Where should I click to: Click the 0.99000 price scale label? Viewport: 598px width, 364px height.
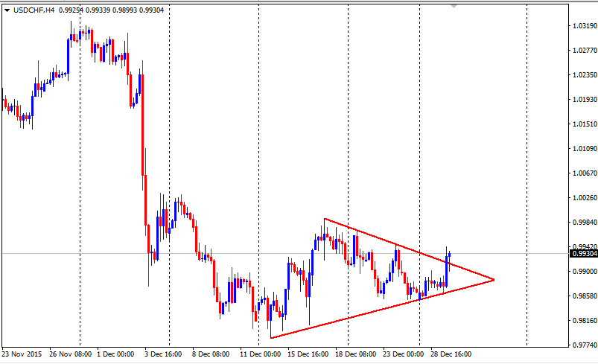pyautogui.click(x=585, y=272)
